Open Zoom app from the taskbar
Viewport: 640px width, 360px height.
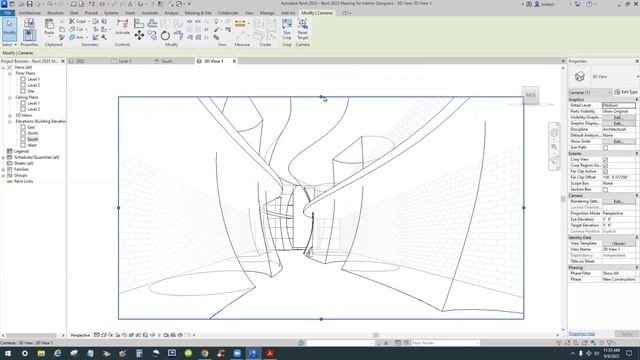237,353
